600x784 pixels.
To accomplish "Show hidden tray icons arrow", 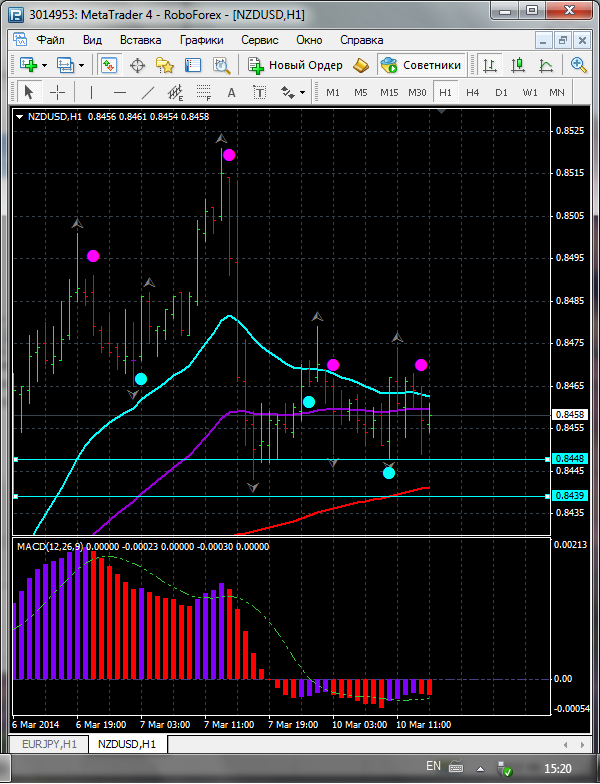I will tap(480, 768).
